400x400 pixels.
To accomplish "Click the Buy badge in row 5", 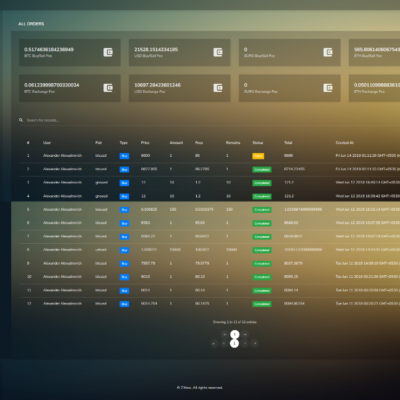I will coord(124,210).
